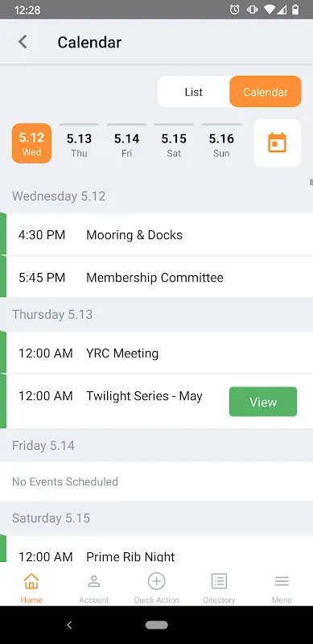313x644 pixels.
Task: Open the Account tab icon
Action: [x=94, y=581]
